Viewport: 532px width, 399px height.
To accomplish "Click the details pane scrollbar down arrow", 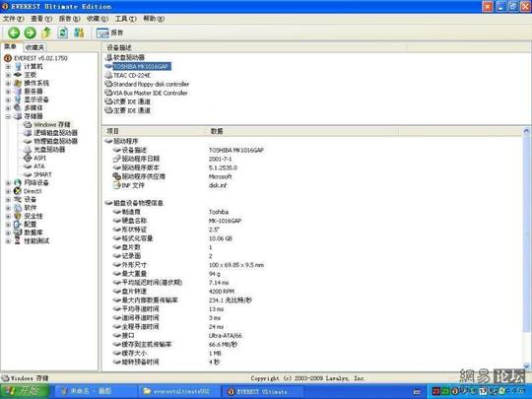I will pyautogui.click(x=526, y=366).
